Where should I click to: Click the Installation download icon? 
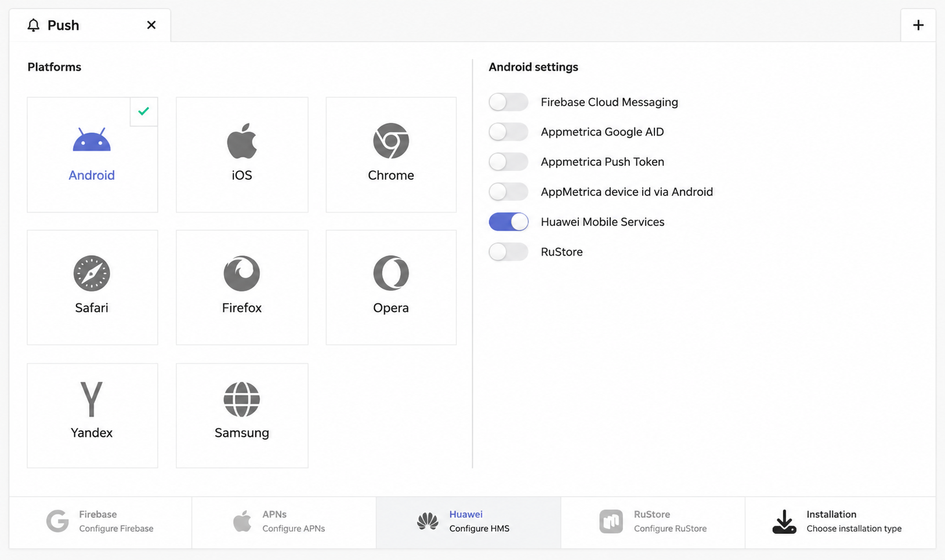click(784, 521)
